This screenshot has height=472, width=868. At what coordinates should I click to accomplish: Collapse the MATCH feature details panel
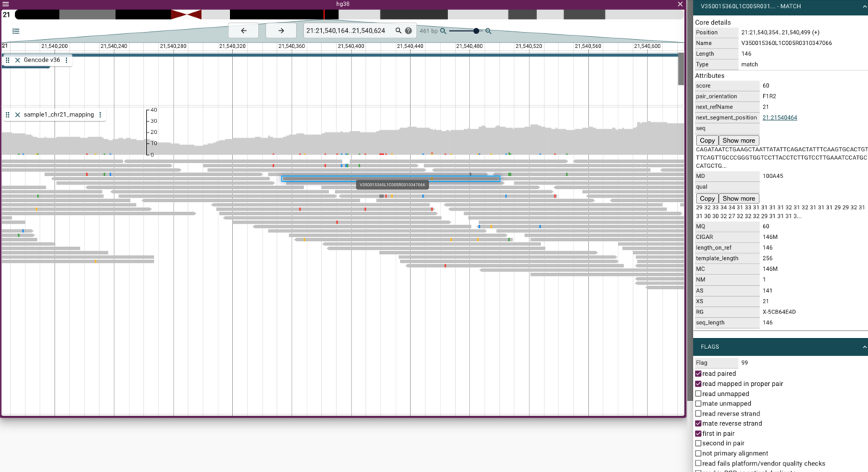point(864,6)
